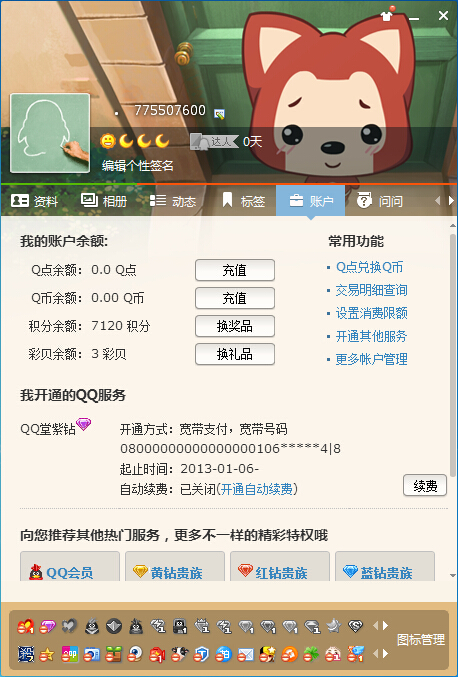The image size is (458, 677).
Task: Click the purple diamond icon in bottom bar
Action: [x=47, y=626]
